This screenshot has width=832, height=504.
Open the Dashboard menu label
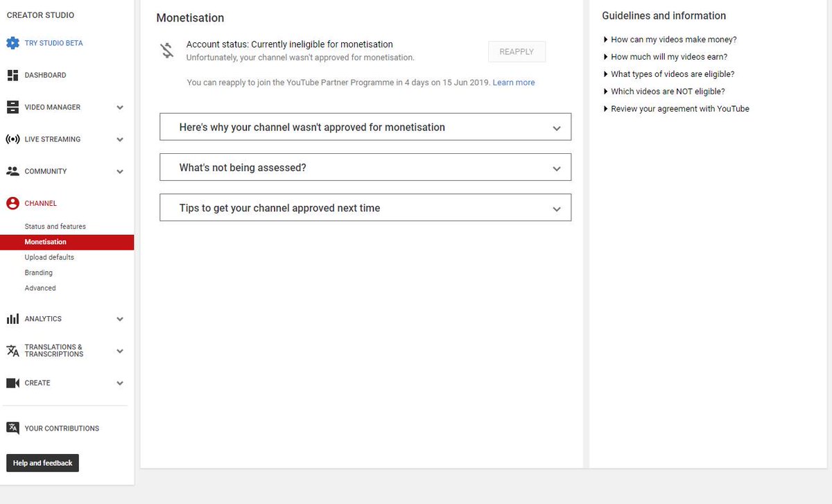tap(45, 75)
